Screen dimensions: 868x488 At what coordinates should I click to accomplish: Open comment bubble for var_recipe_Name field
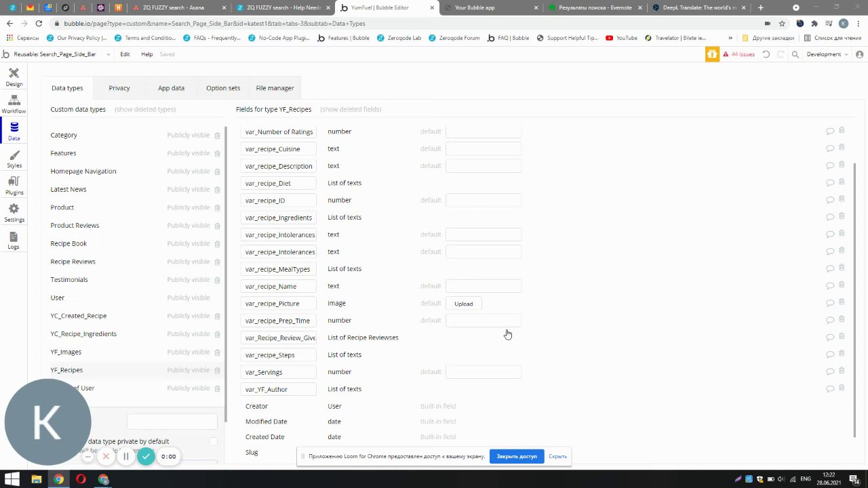(830, 286)
